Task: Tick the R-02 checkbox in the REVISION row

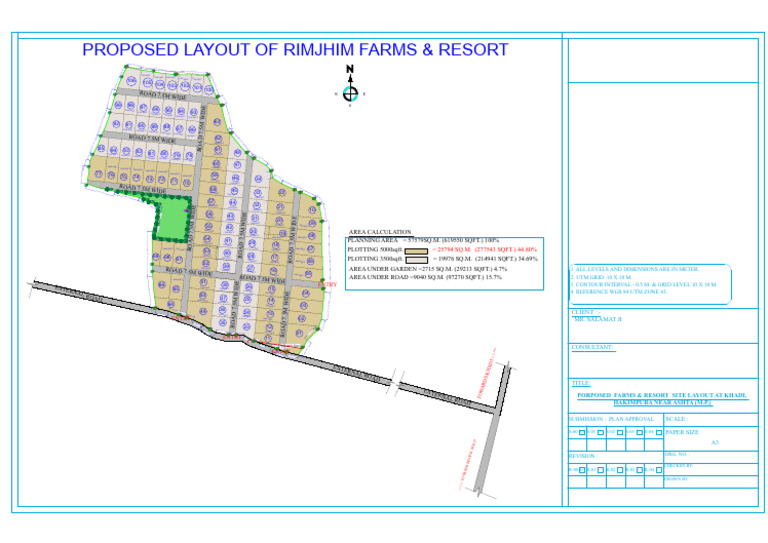Action: 620,470
